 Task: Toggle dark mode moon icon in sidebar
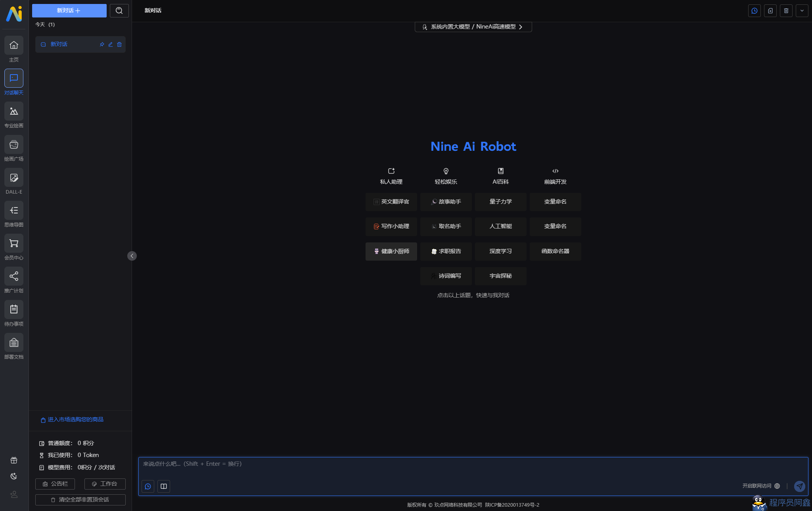[14, 476]
